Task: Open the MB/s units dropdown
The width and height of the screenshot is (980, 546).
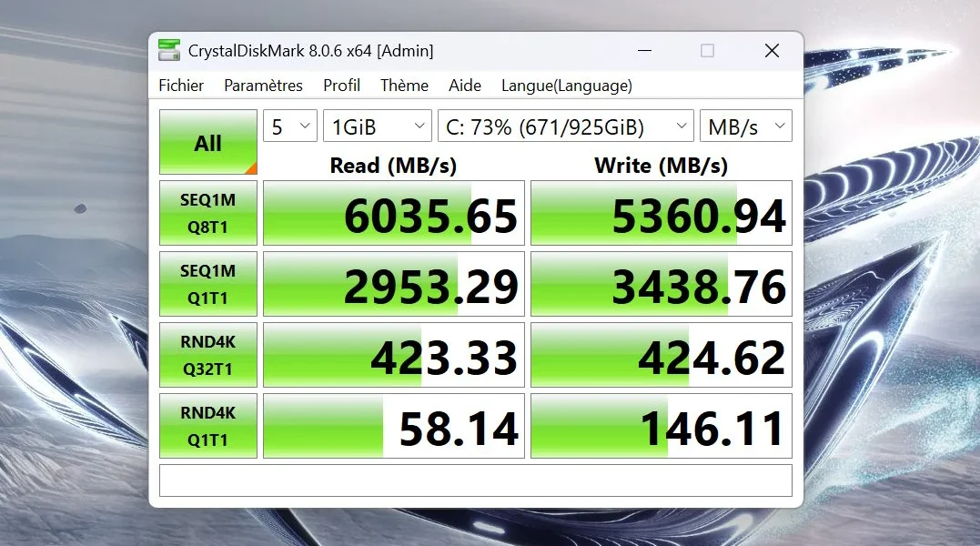Action: click(746, 126)
